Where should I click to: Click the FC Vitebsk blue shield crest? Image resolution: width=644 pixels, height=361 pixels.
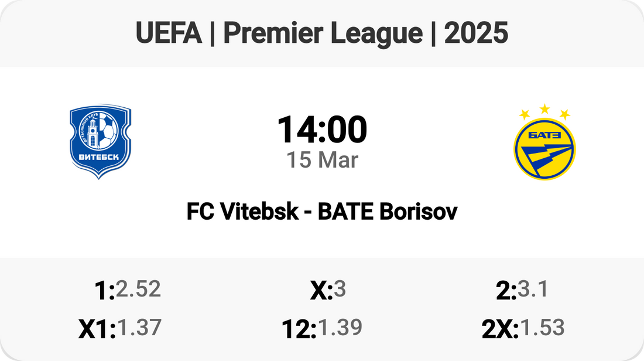pyautogui.click(x=100, y=142)
